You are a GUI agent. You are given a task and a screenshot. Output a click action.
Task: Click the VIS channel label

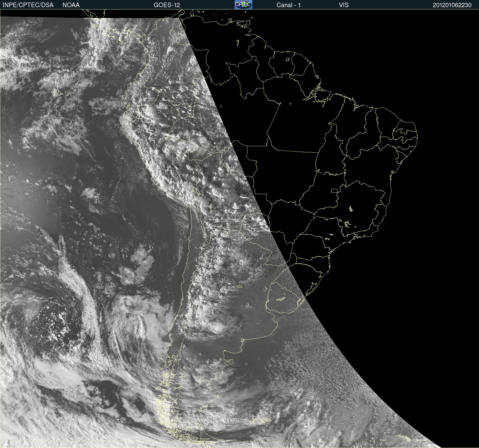(x=344, y=5)
